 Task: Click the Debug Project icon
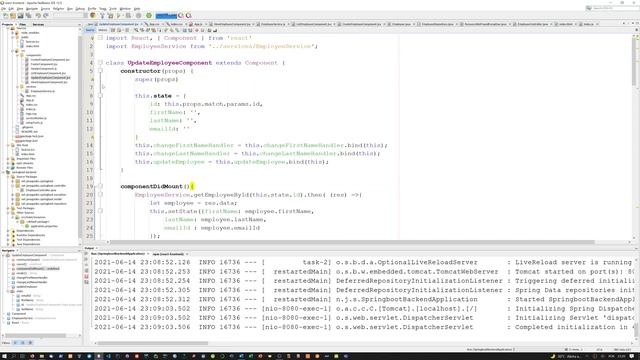[128, 16]
